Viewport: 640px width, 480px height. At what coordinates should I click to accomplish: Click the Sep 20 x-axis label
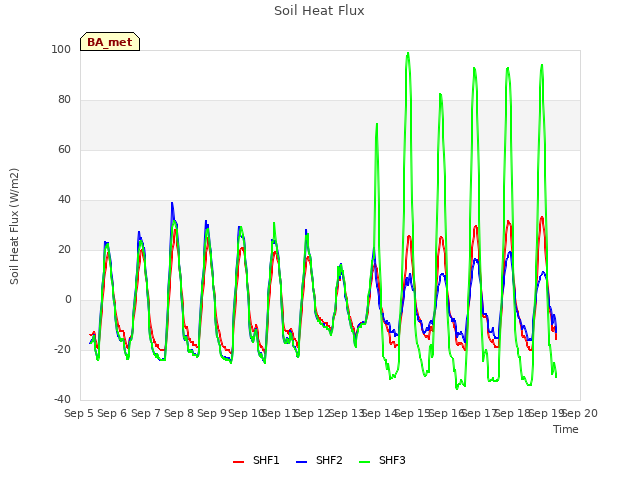click(580, 413)
